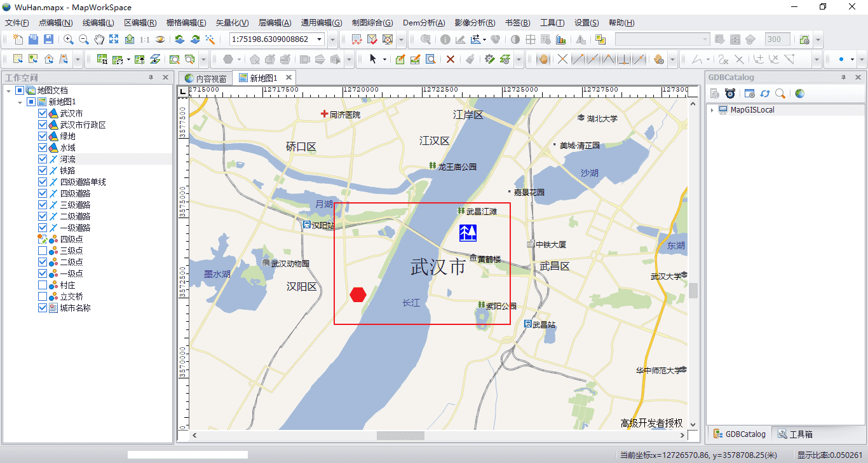Open the 影像分析(R) menu

[x=475, y=23]
